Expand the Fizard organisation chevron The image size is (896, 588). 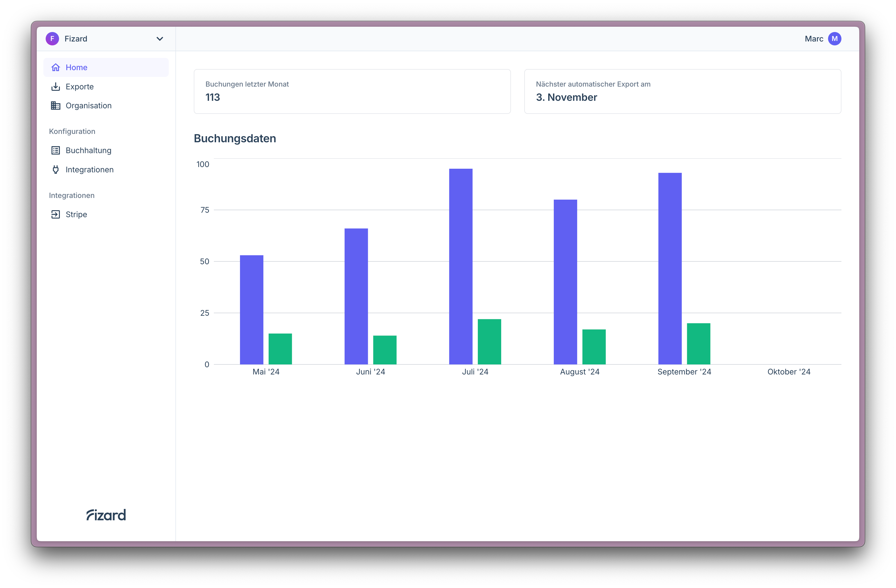click(160, 39)
